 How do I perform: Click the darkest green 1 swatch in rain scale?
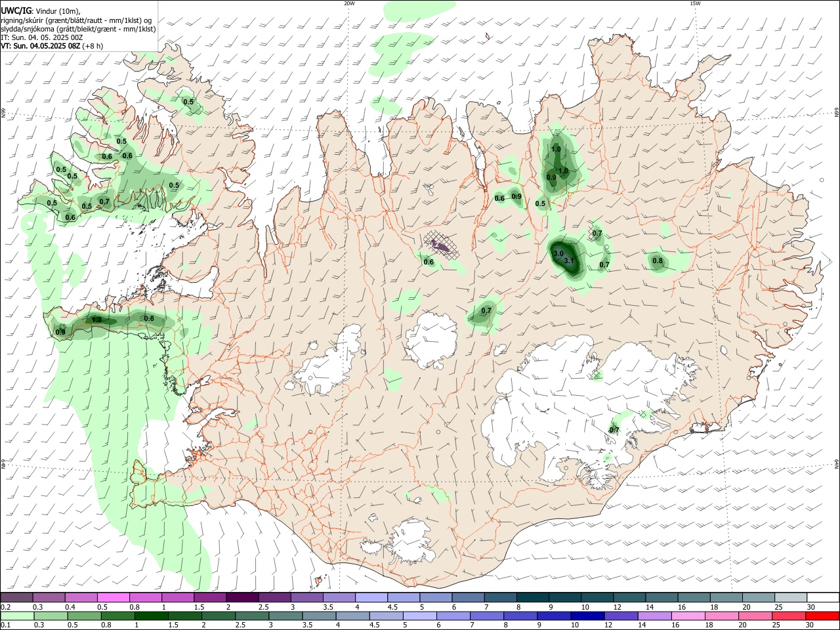(x=150, y=616)
